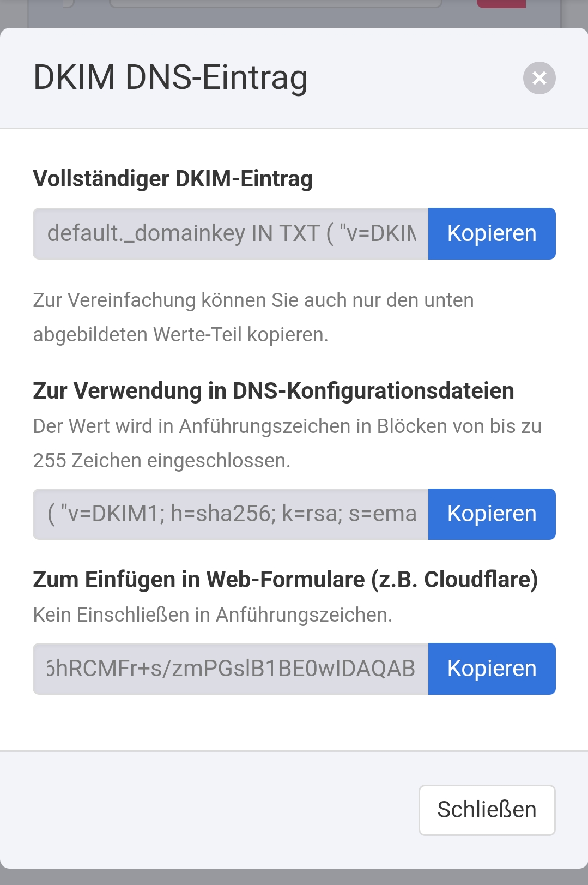
Task: Copy the full DKIM entry with Kopieren
Action: click(x=492, y=233)
